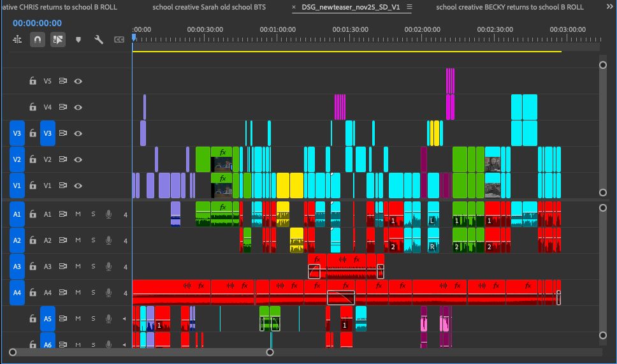617x364 pixels.
Task: Toggle sync lock on track A4
Action: pyautogui.click(x=62, y=292)
